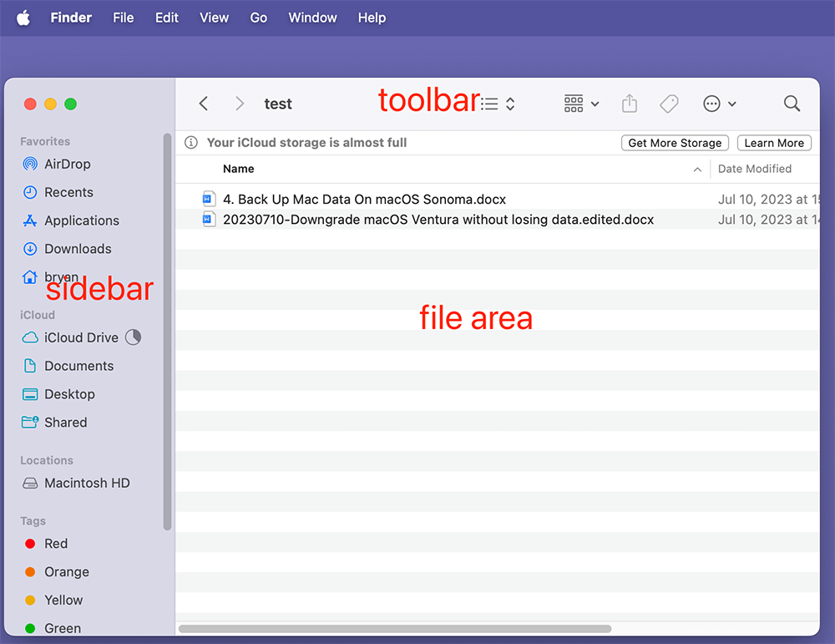
Task: Open the View menu in the menu bar
Action: coord(214,18)
